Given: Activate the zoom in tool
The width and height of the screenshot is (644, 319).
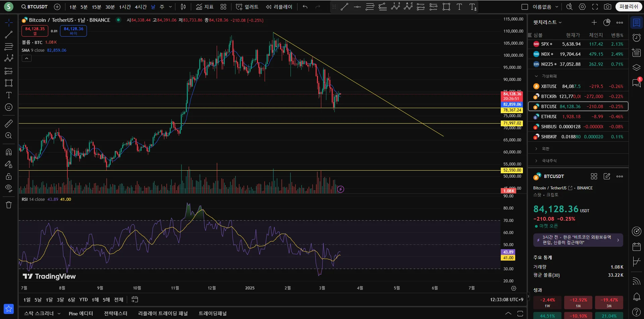Looking at the screenshot, I should tap(9, 136).
